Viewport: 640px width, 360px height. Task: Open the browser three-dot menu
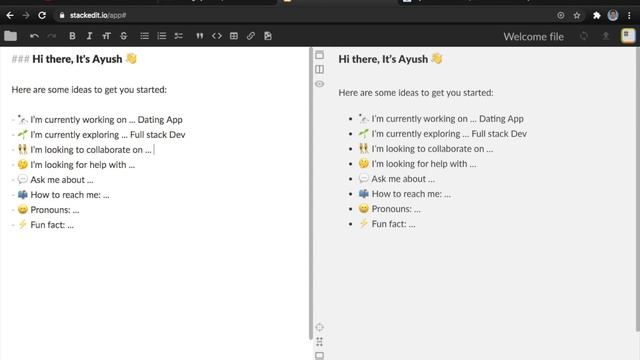coord(629,16)
